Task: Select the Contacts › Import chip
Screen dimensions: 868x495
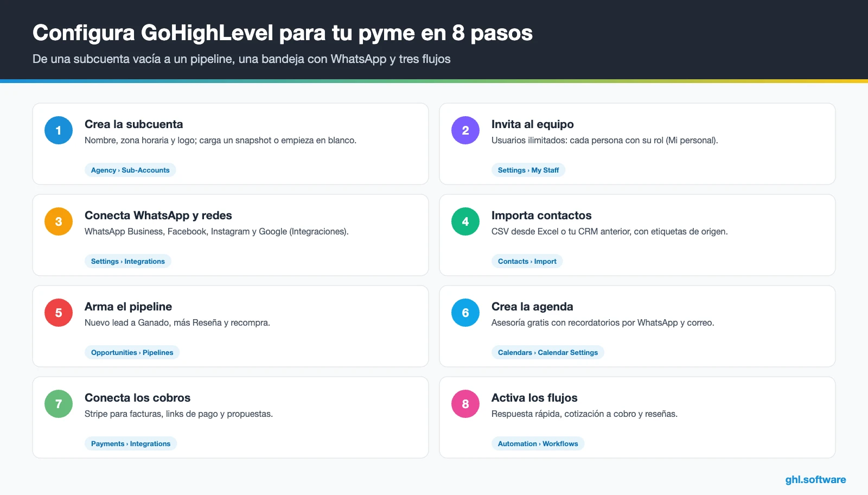Action: (x=527, y=261)
